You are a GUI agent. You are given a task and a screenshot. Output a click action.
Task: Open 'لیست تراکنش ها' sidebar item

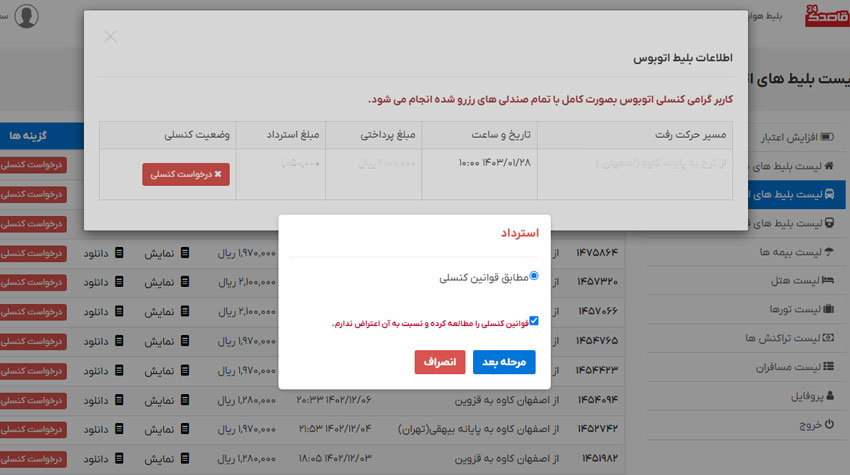coord(783,338)
